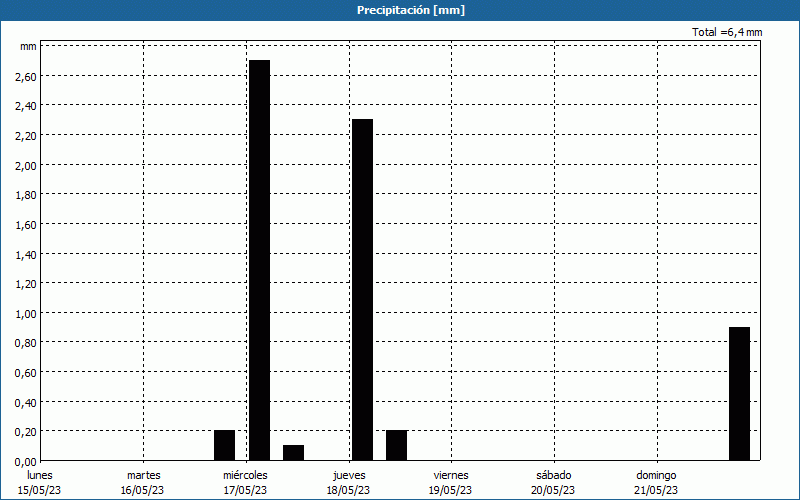Click the 1,20 y-axis value
Image resolution: width=800 pixels, height=500 pixels.
[x=27, y=284]
